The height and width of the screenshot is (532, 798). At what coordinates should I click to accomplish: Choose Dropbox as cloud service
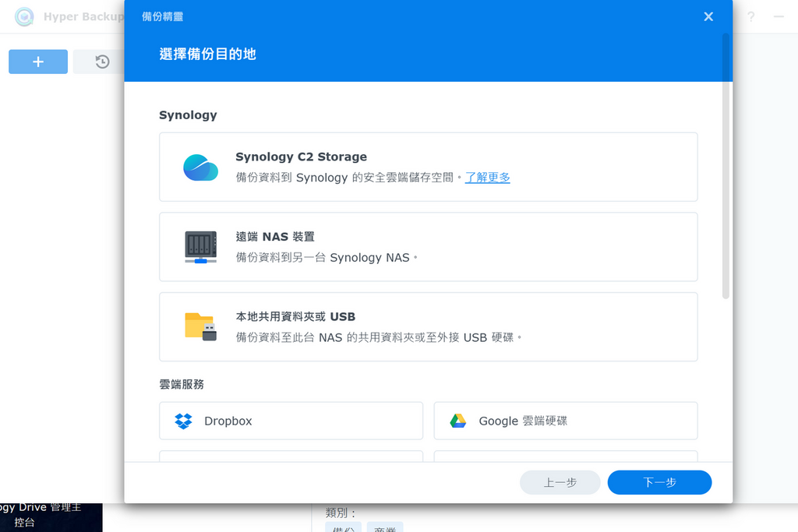pos(291,421)
